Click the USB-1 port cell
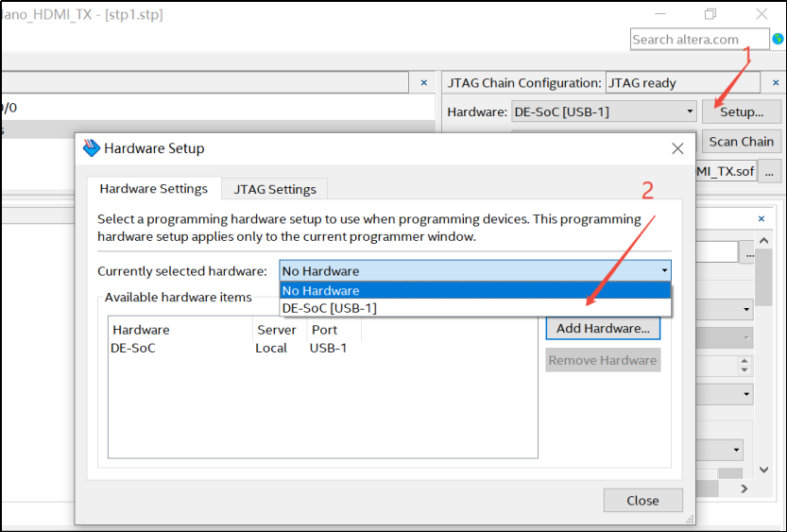This screenshot has width=787, height=532. (328, 349)
